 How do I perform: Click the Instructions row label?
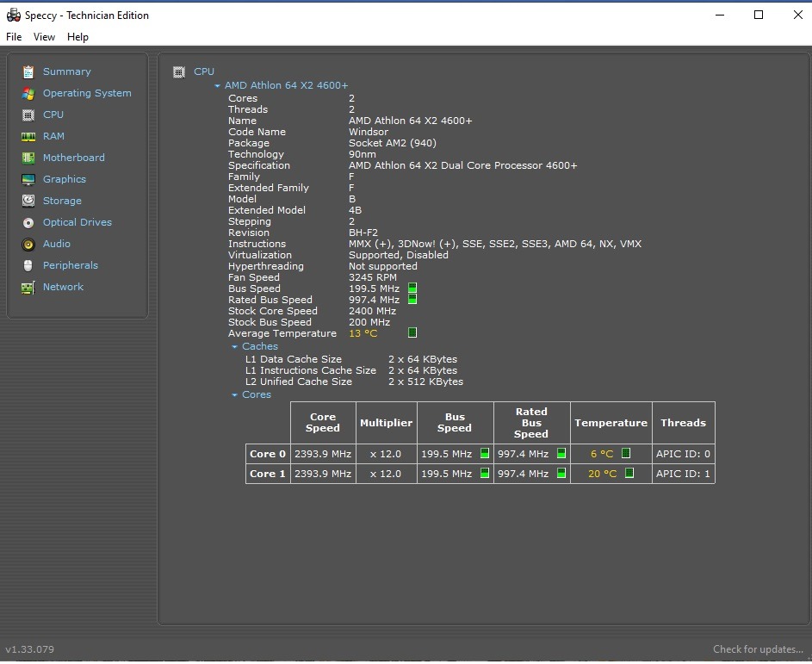pos(257,244)
